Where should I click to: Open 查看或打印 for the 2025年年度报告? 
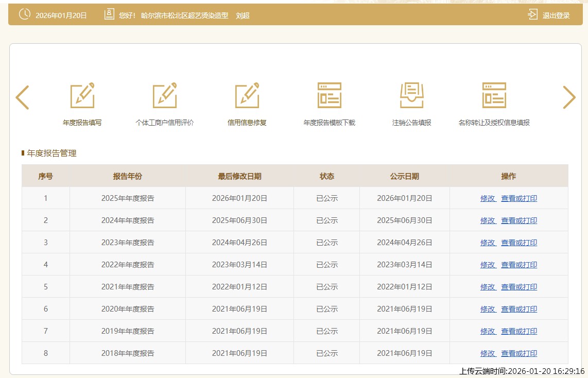click(519, 198)
